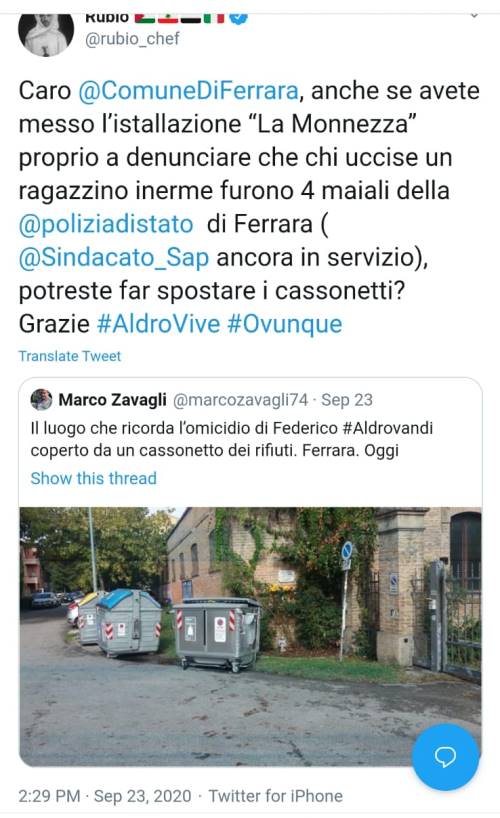The width and height of the screenshot is (500, 818).
Task: Open the tweet options chevron menu
Action: (x=474, y=16)
